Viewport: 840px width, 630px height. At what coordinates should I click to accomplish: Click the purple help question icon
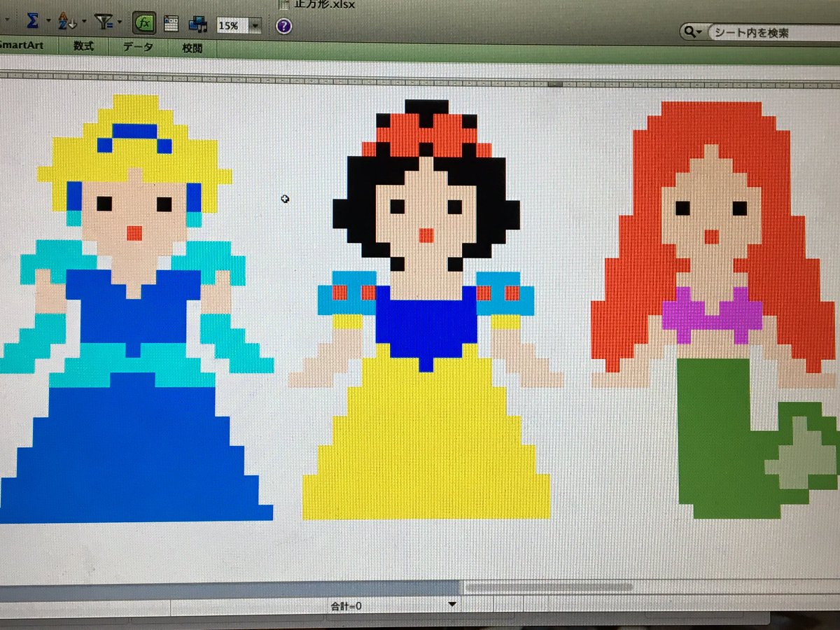(x=283, y=27)
